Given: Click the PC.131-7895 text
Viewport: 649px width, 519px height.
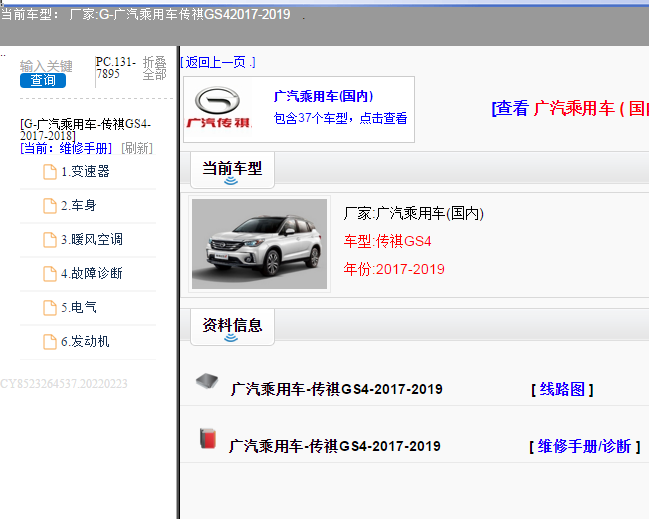Looking at the screenshot, I should point(115,68).
